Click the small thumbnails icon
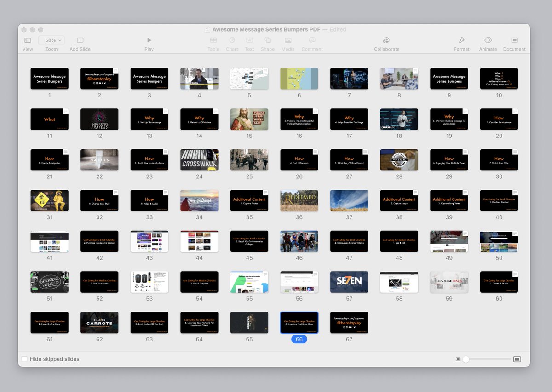This screenshot has height=392, width=552. 458,359
